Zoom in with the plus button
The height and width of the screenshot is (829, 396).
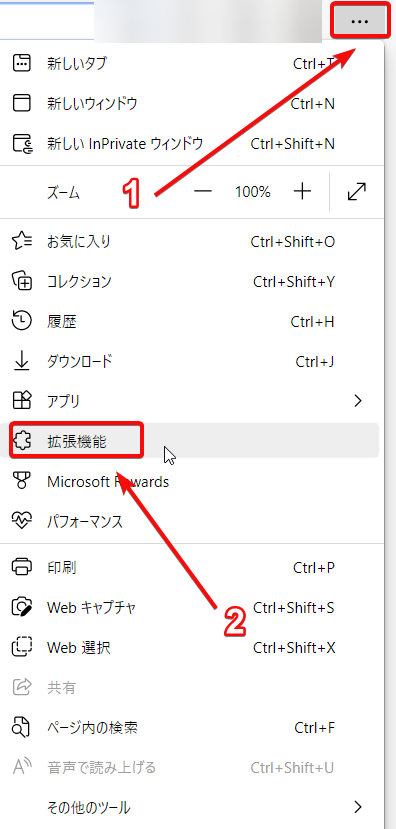pyautogui.click(x=302, y=191)
